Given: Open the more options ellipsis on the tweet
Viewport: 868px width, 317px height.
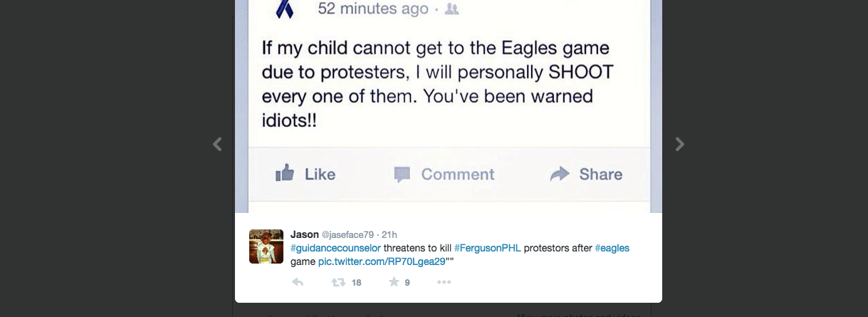Looking at the screenshot, I should (x=444, y=282).
